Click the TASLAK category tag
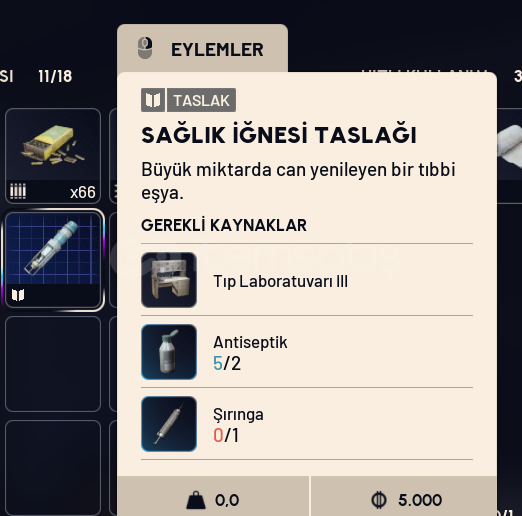Viewport: 522px width, 516px height. tap(201, 100)
